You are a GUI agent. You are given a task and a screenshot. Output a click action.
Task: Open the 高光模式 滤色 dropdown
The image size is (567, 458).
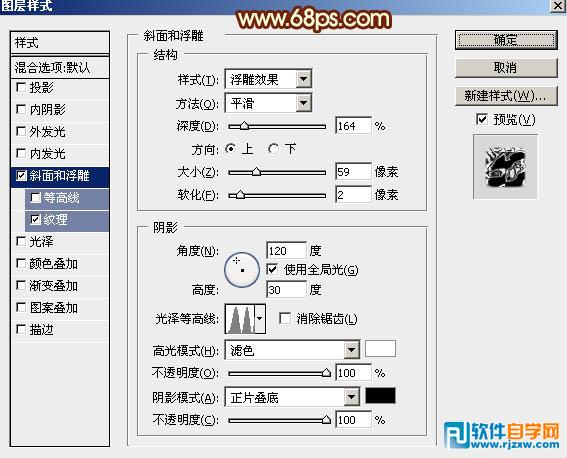(292, 350)
